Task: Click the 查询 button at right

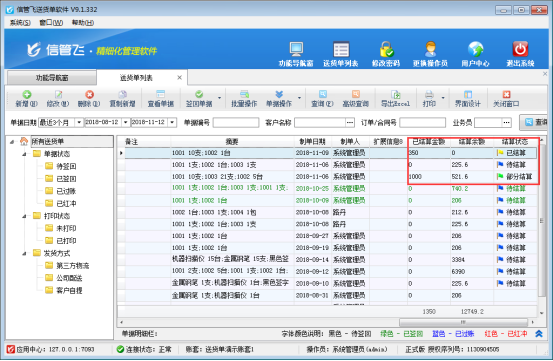Action: pos(535,122)
